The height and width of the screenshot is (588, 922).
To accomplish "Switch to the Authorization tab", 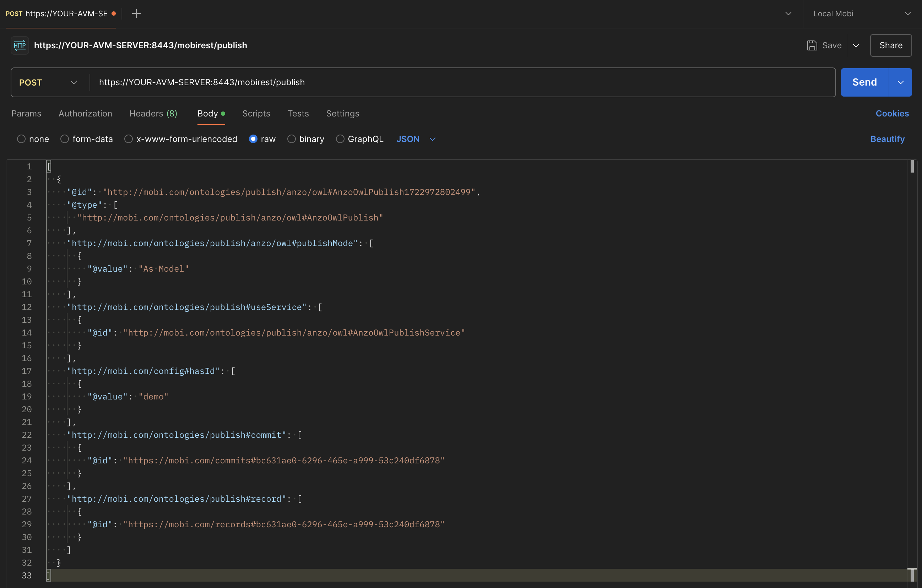I will [x=85, y=114].
